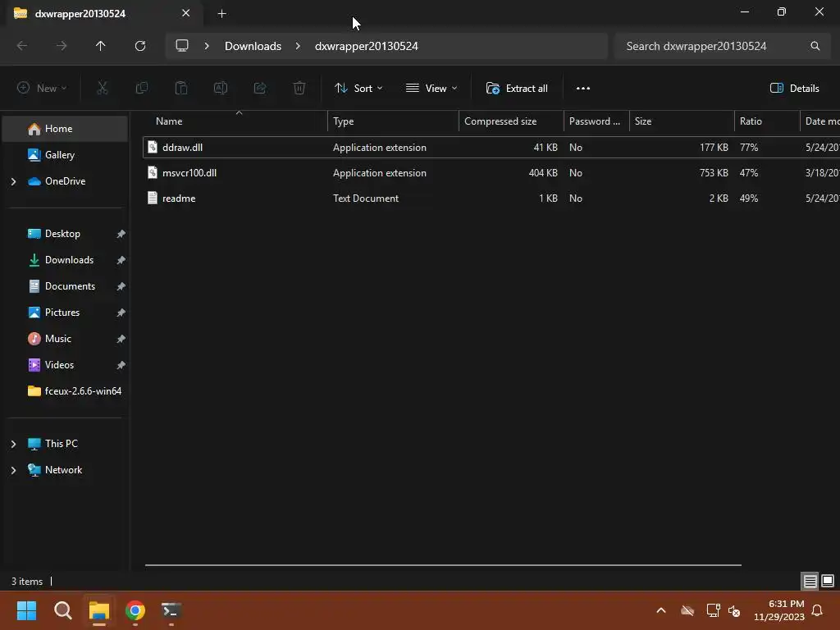Click the search magnifier in search box
The image size is (840, 630).
(815, 46)
